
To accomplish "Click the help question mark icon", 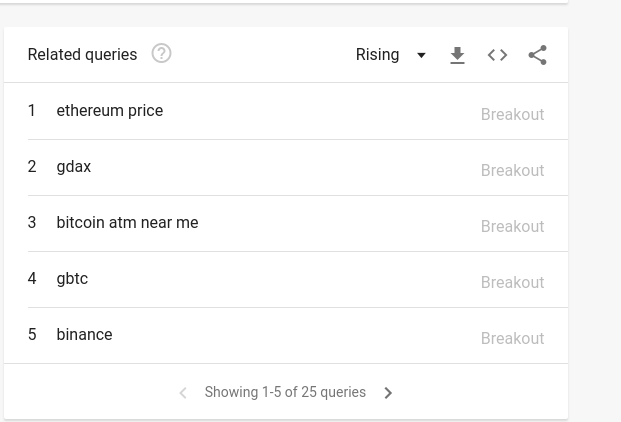I will click(x=161, y=54).
